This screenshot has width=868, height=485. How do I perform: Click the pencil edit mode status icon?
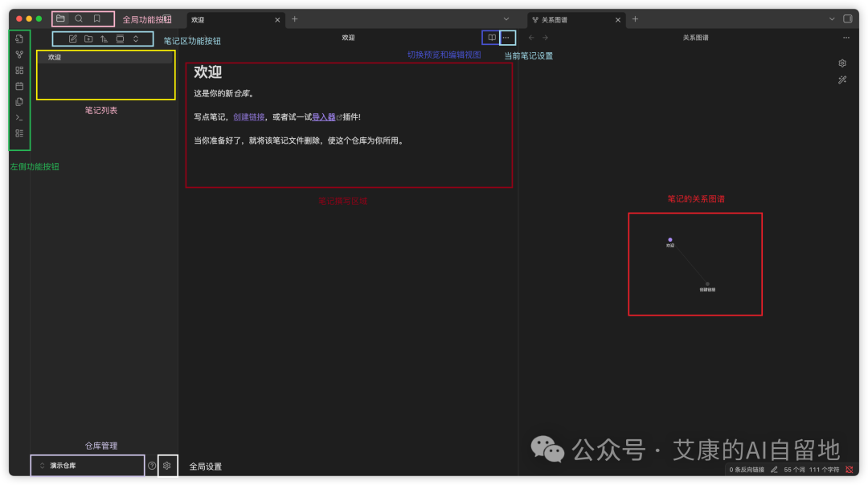click(x=774, y=470)
